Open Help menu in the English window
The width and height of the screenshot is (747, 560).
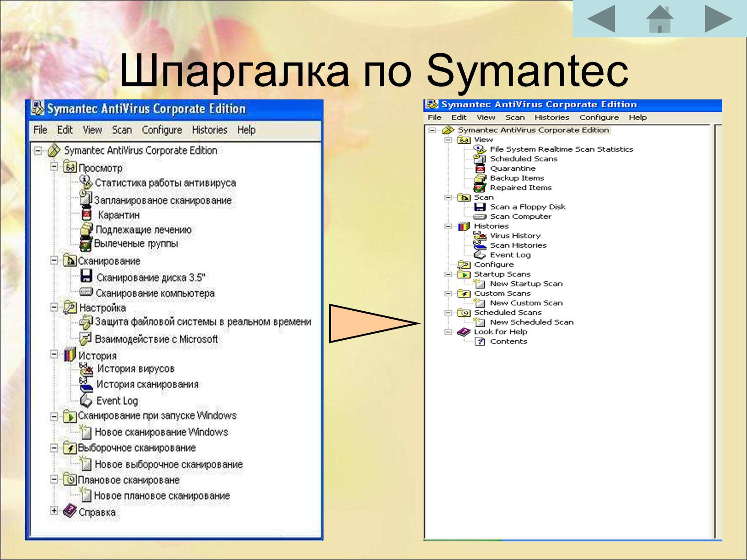pyautogui.click(x=638, y=118)
